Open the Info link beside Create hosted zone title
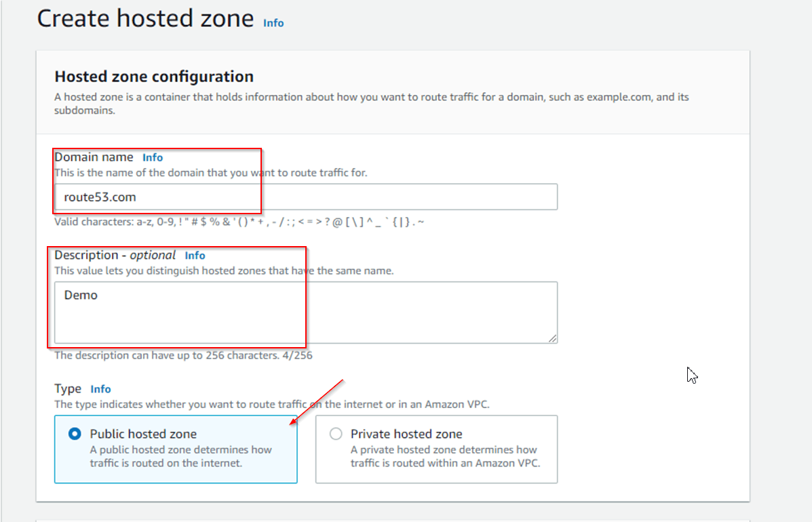 point(273,22)
